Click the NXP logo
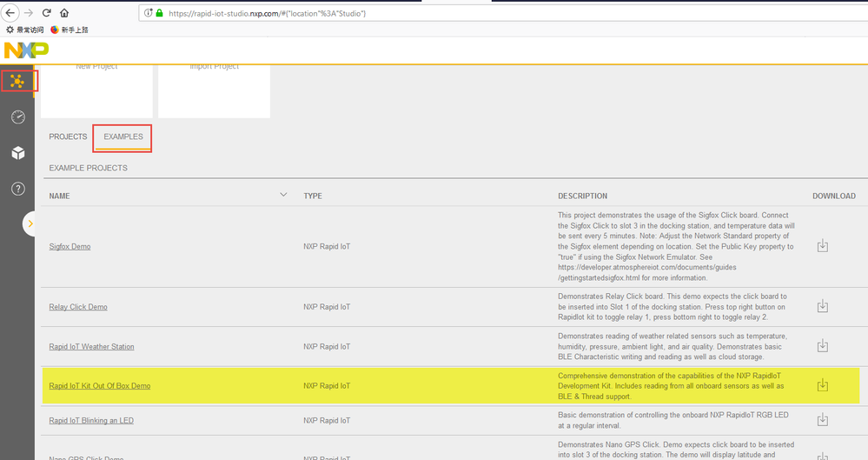 point(26,50)
